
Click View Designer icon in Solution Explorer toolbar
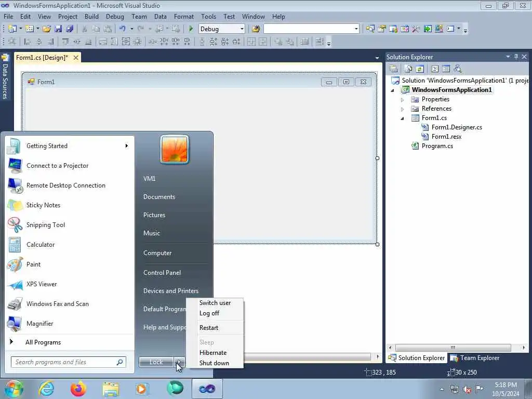pos(446,69)
